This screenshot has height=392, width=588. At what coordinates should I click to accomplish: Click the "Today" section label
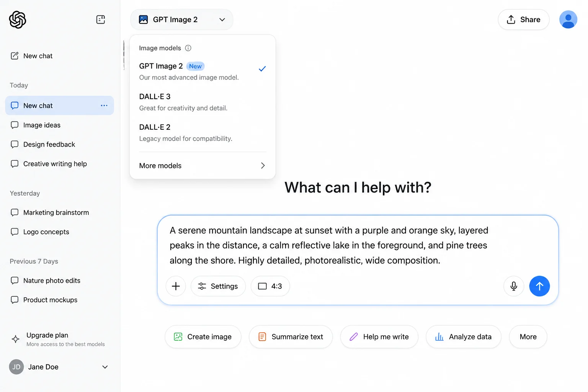pos(19,85)
